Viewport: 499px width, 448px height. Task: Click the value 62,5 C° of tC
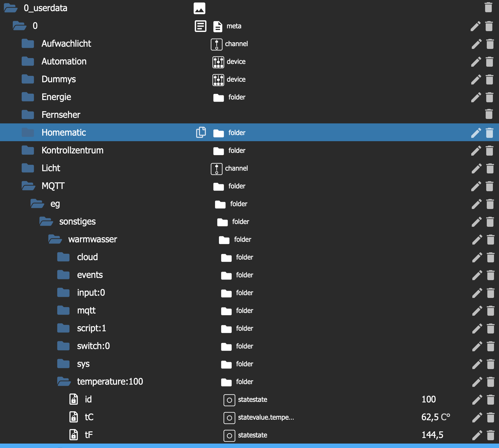tap(436, 417)
